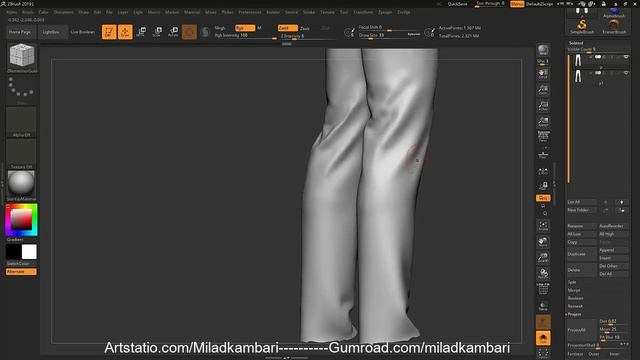Activate the Rotate transform mode icon
Image resolution: width=640 pixels, height=360 pixels.
coord(173,31)
